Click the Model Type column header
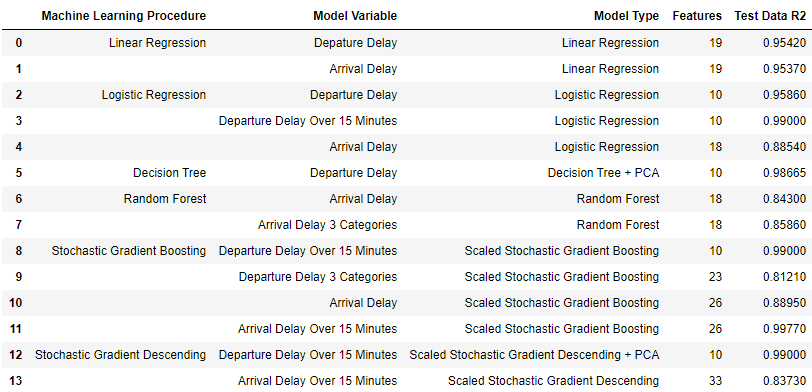The image size is (812, 392). (x=627, y=16)
